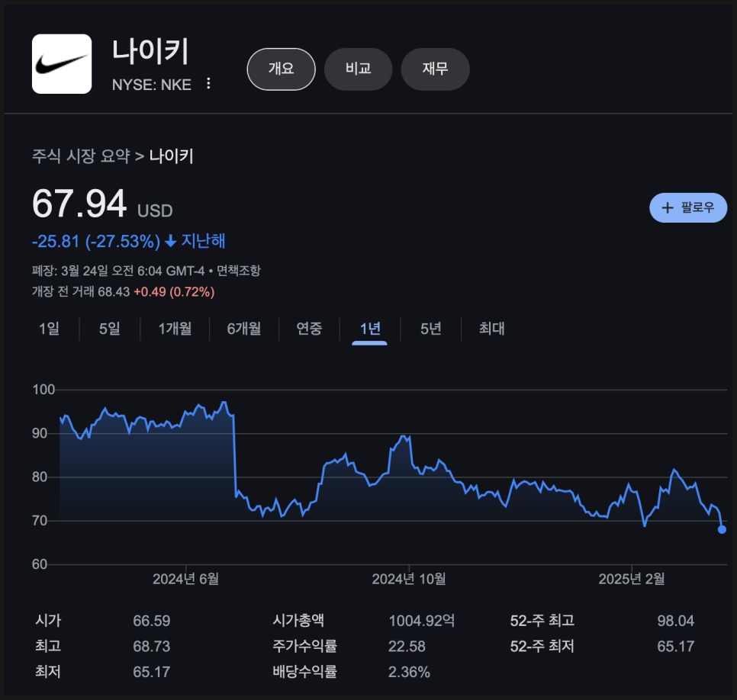Open the three-dot more options menu
Viewport: 737px width, 700px height.
point(209,84)
